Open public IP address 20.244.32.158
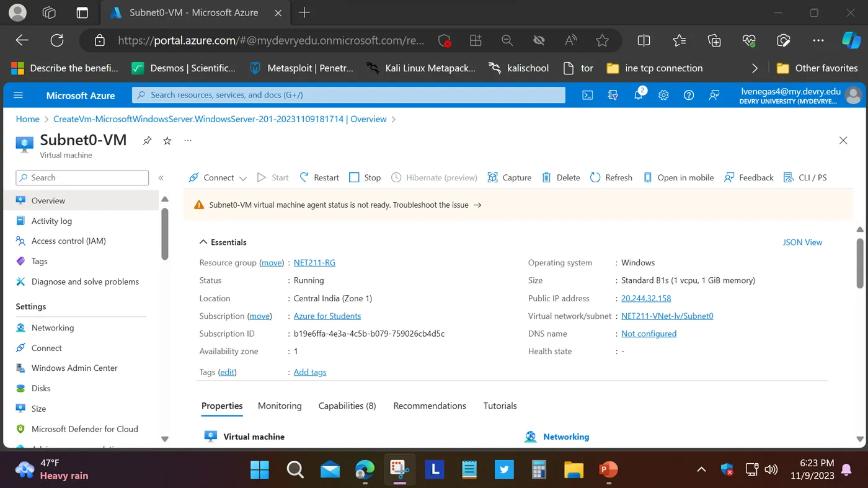868x488 pixels. [x=646, y=298]
